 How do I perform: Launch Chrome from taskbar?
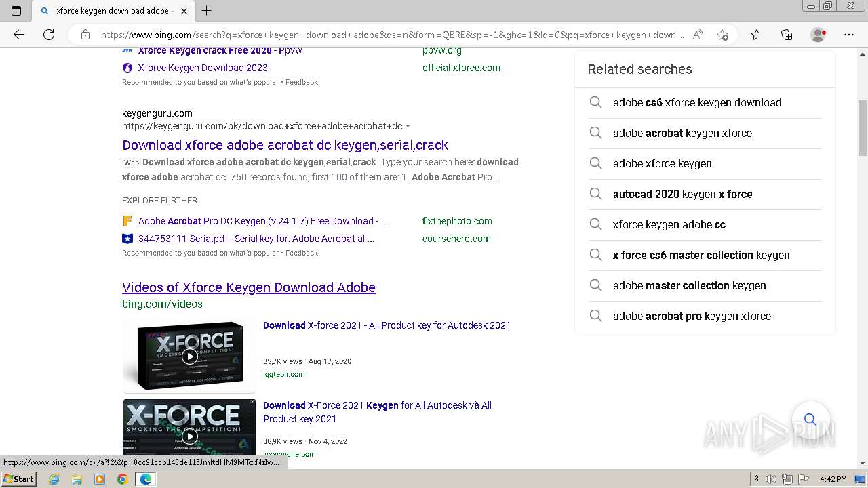pyautogui.click(x=122, y=479)
